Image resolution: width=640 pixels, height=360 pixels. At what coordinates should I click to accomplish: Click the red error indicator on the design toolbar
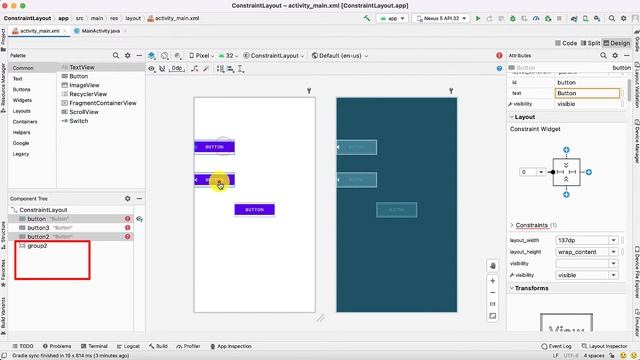(499, 56)
